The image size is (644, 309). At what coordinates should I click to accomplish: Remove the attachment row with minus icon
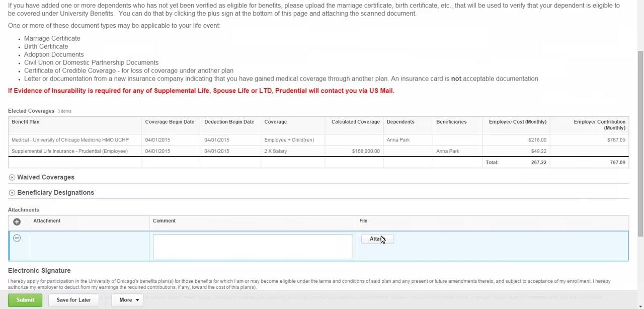click(x=17, y=238)
